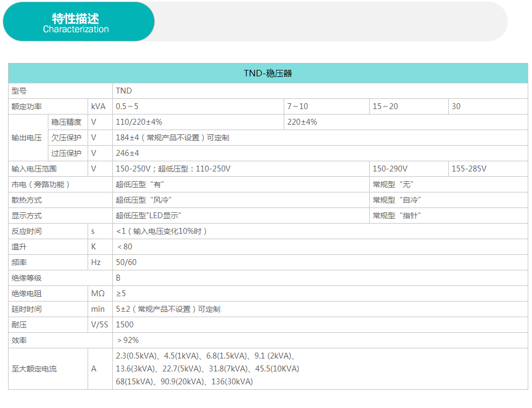Select the 1500 withstand voltage value
This screenshot has height=408, width=532.
(125, 325)
